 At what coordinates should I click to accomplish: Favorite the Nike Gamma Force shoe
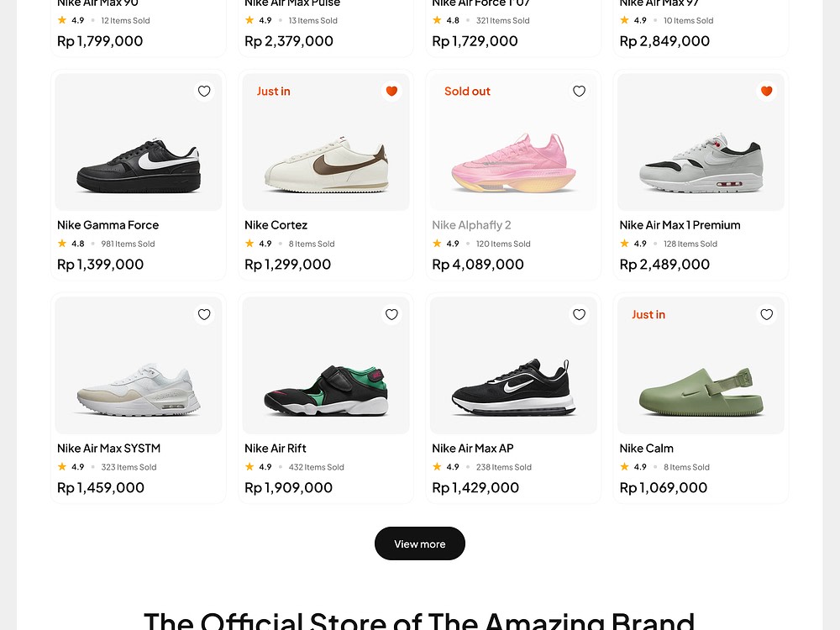204,91
